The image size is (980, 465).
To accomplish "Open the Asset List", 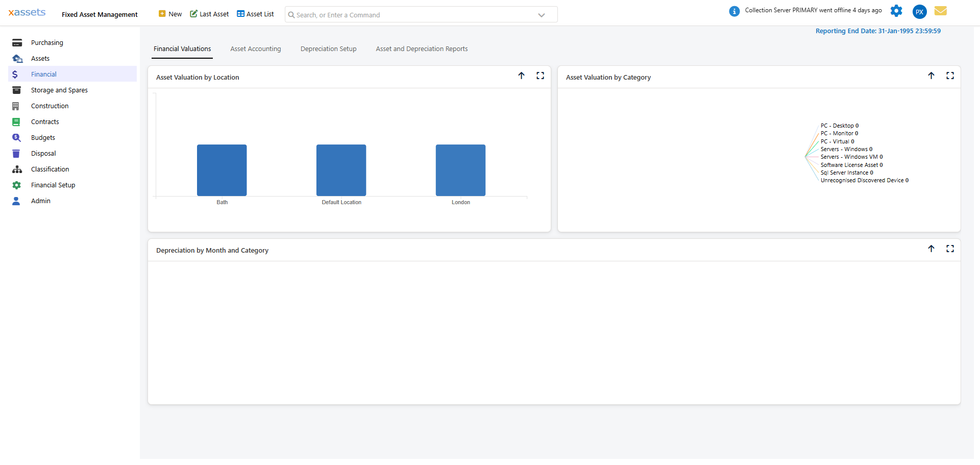I will coord(255,14).
